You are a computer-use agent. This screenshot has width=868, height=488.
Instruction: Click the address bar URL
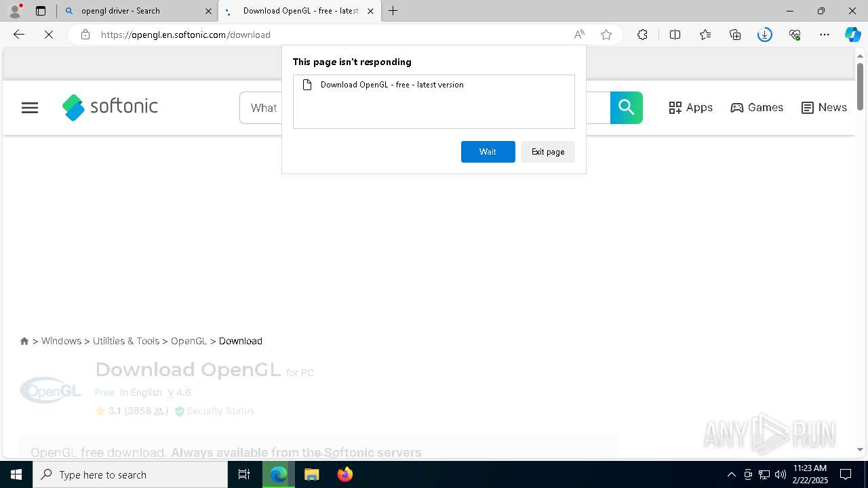[x=186, y=35]
